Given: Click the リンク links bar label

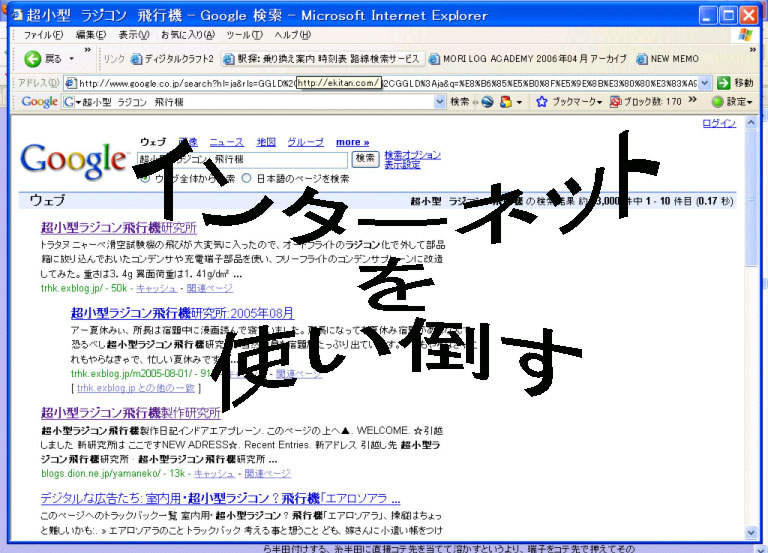Looking at the screenshot, I should pos(114,59).
